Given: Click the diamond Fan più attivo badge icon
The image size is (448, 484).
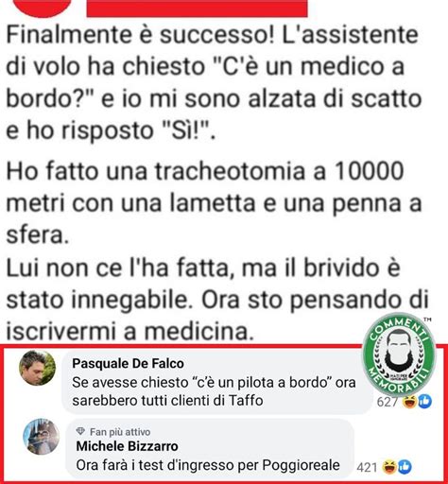Looking at the screenshot, I should [80, 431].
